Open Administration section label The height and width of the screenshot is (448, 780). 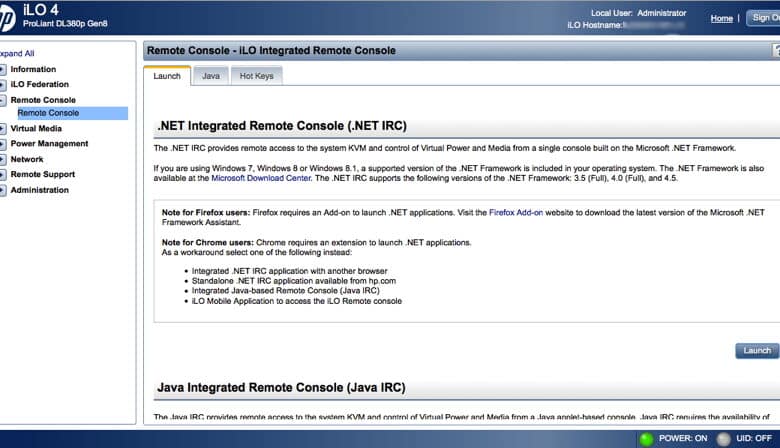[40, 190]
